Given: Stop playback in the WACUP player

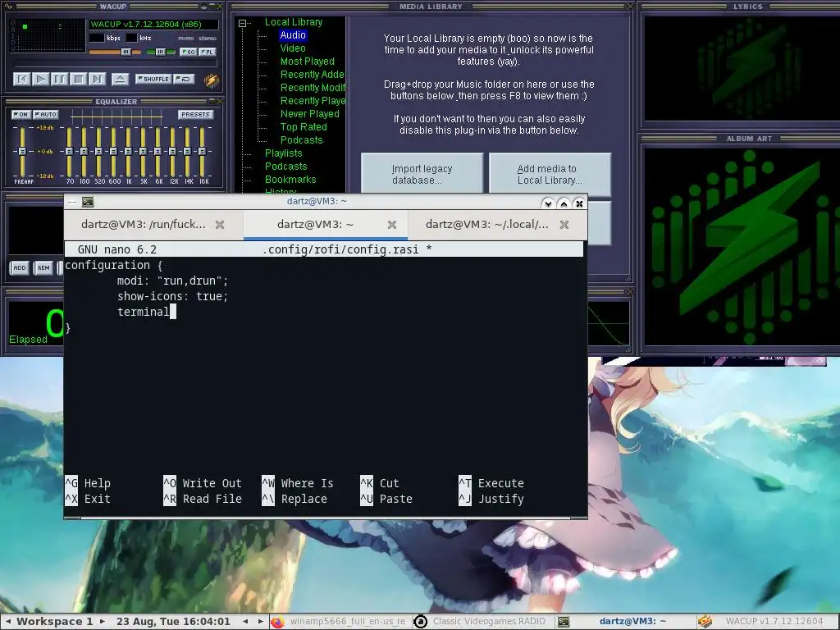Looking at the screenshot, I should click(78, 80).
